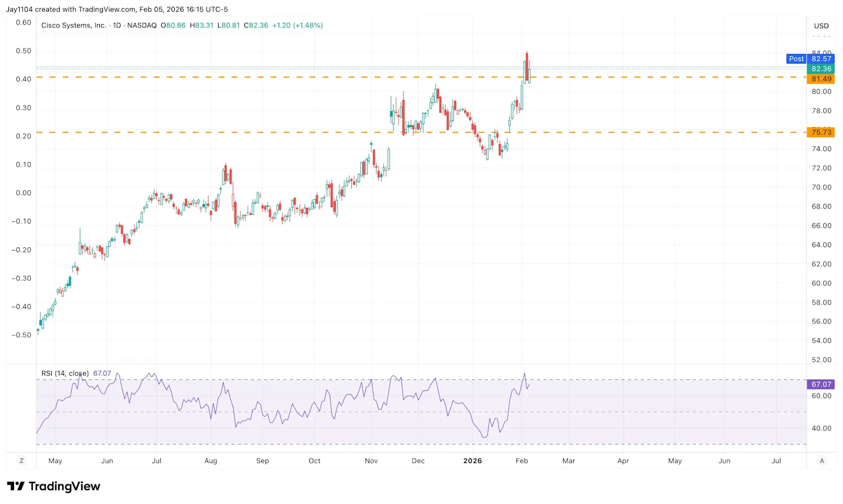Click the 74.00 price axis label
This screenshot has width=843, height=504.
pos(822,149)
